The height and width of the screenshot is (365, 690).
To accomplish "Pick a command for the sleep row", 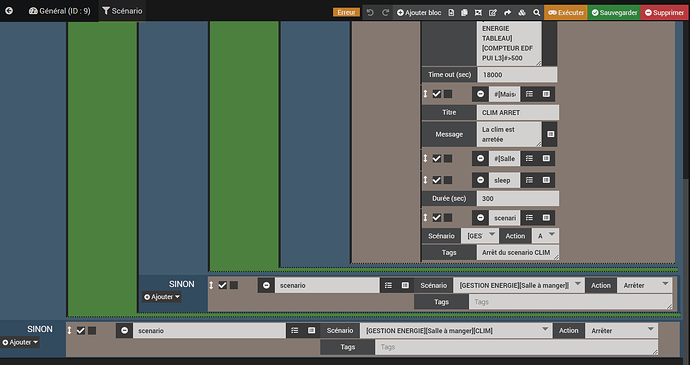I will [x=546, y=180].
